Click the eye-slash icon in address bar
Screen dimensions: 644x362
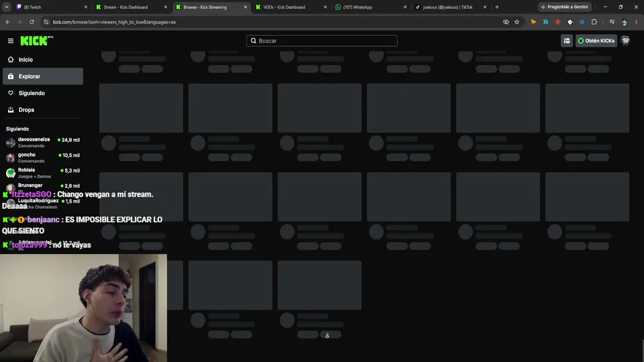point(506,22)
